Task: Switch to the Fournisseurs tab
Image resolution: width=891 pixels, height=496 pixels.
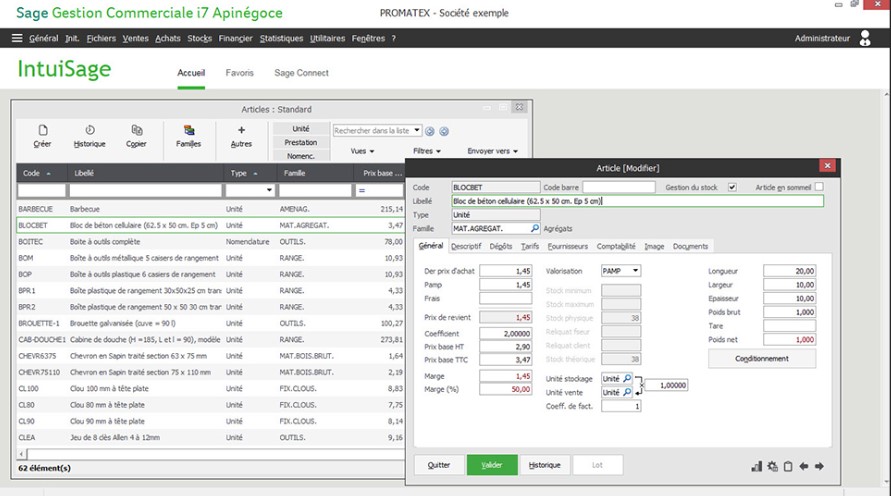Action: tap(568, 246)
